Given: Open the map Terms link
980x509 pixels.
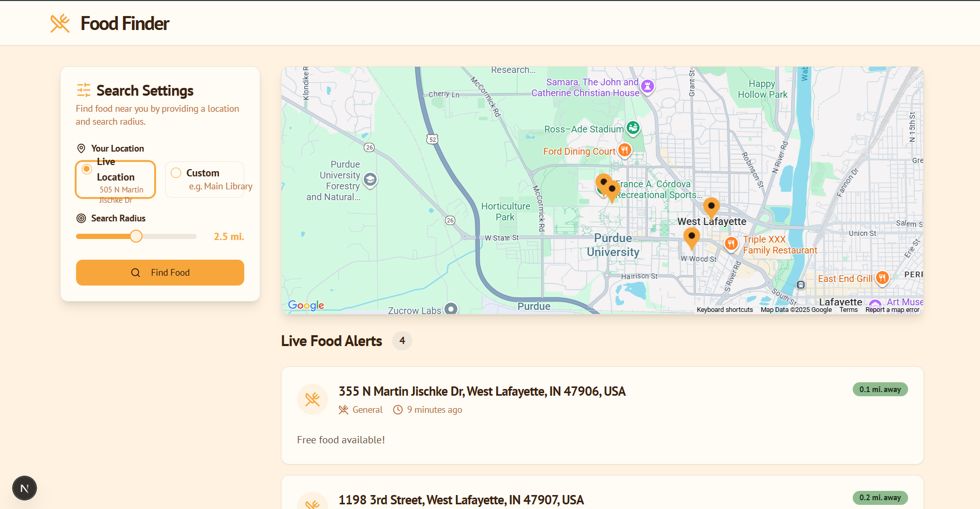Looking at the screenshot, I should 849,310.
